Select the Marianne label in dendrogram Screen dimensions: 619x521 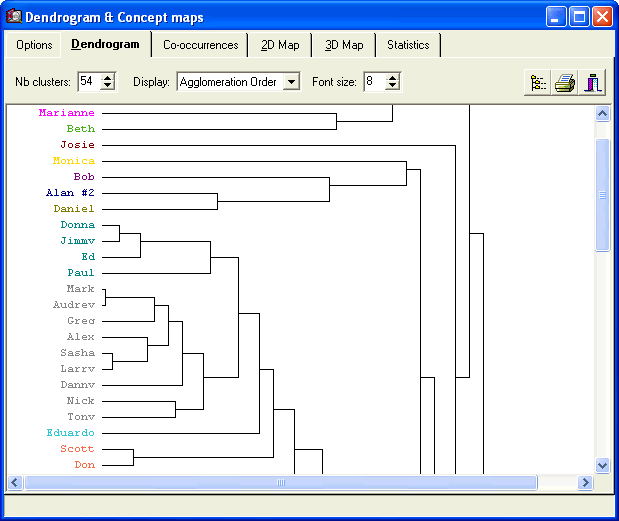[66, 113]
